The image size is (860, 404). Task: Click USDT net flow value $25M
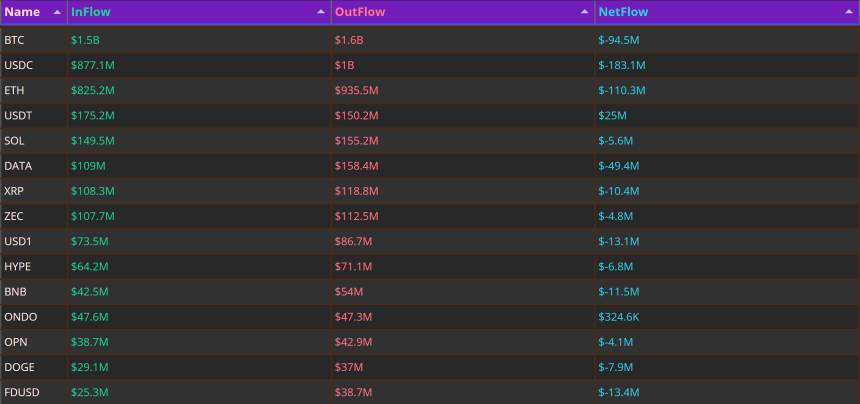point(612,116)
